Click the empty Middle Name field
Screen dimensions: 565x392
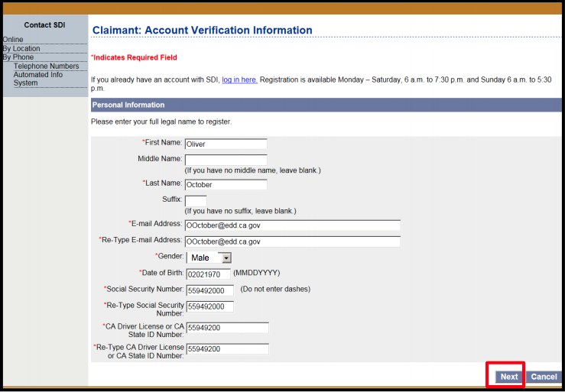(226, 160)
